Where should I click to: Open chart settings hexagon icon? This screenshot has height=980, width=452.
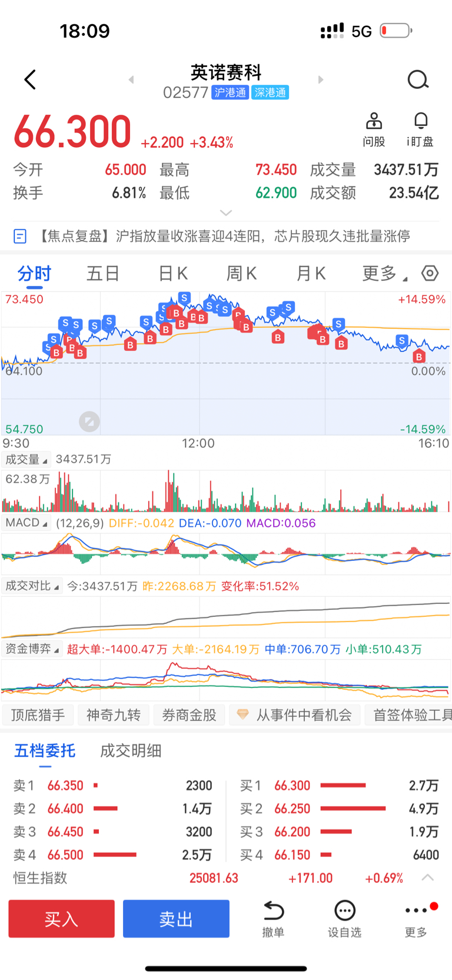pyautogui.click(x=430, y=273)
